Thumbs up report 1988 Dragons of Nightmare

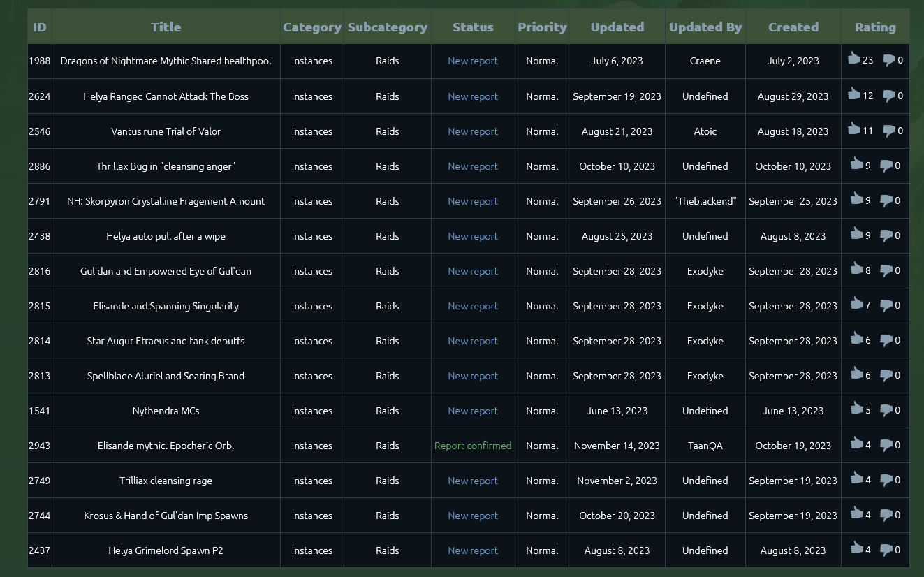(x=853, y=59)
